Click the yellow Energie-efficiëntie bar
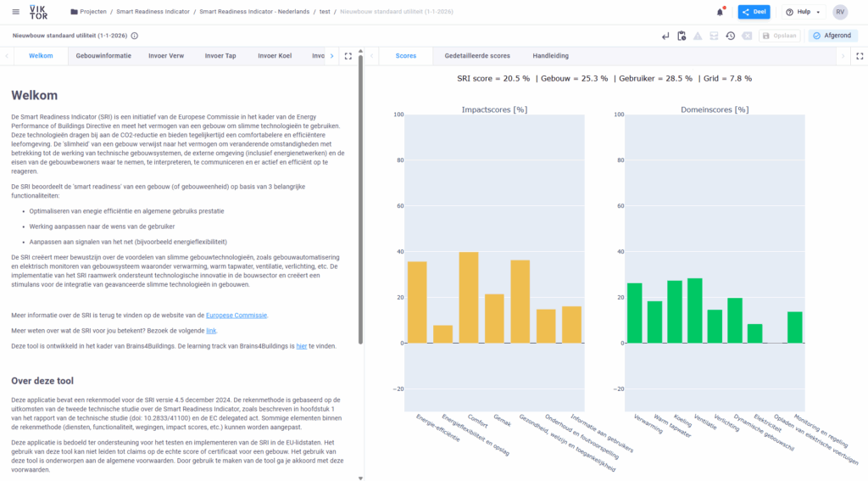 (417, 303)
